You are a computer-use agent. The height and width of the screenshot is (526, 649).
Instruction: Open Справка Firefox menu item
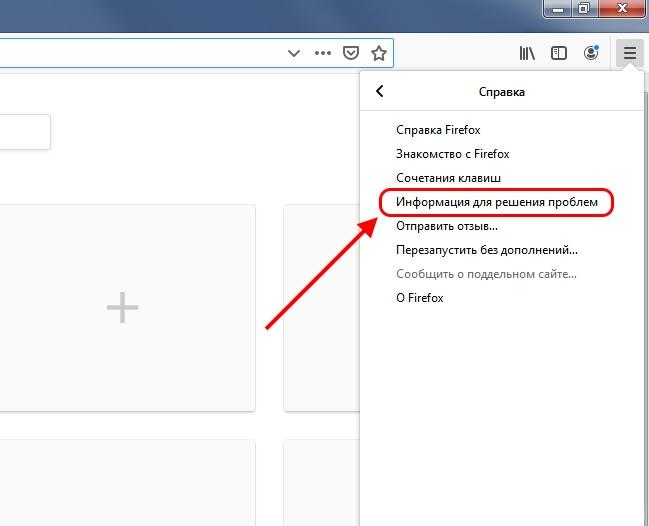point(502,130)
